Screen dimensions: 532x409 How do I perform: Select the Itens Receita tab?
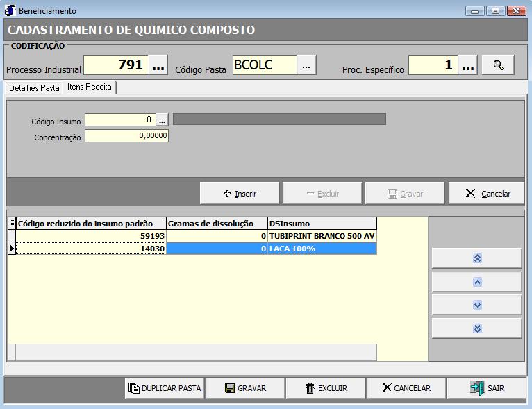[x=90, y=87]
